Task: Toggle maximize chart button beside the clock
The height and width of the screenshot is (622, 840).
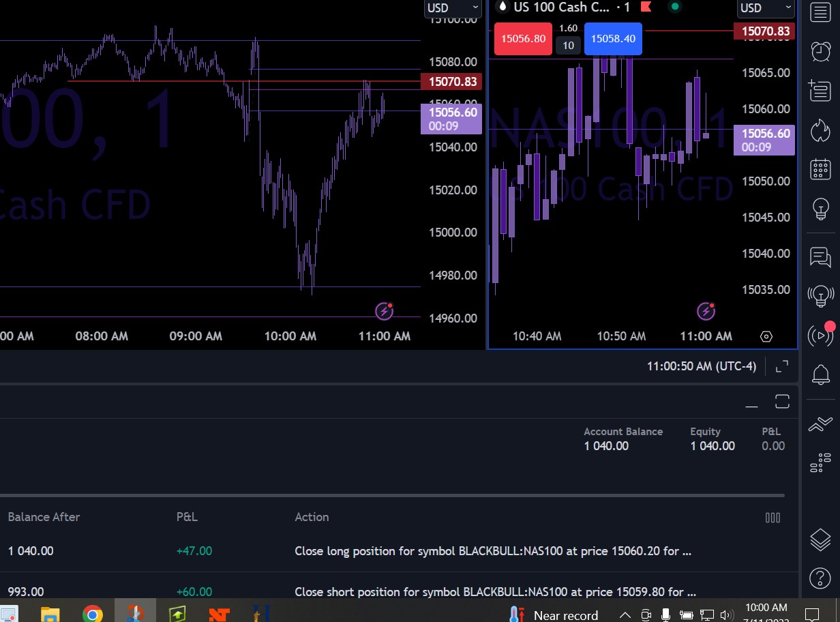Action: pos(782,366)
